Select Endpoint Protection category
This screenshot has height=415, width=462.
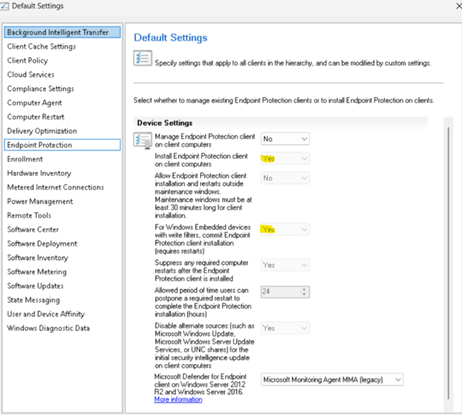click(62, 145)
